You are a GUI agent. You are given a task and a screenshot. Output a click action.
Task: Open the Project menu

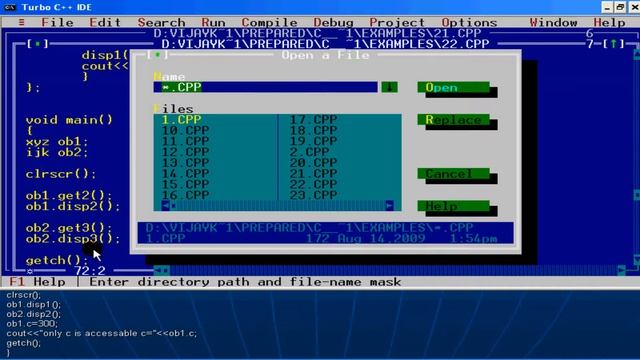397,22
